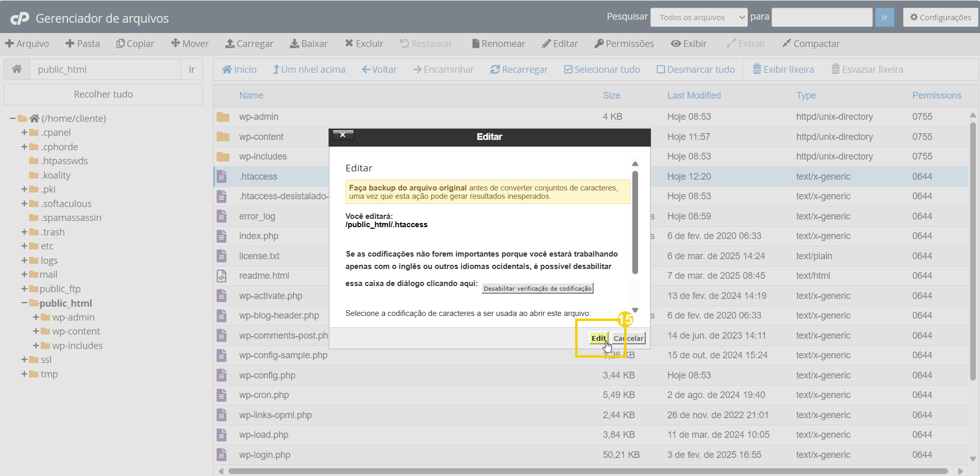Screen dimensions: 980x476
Task: Click the cPanel logo icon
Action: click(20, 19)
